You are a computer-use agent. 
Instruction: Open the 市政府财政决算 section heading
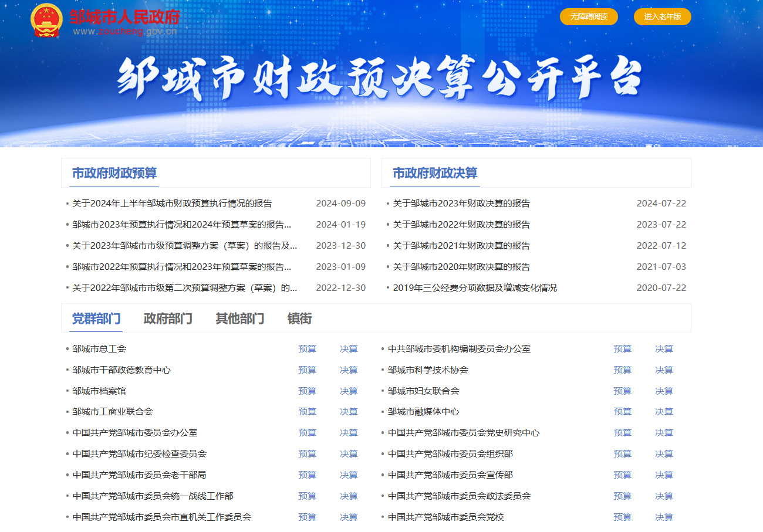coord(435,173)
